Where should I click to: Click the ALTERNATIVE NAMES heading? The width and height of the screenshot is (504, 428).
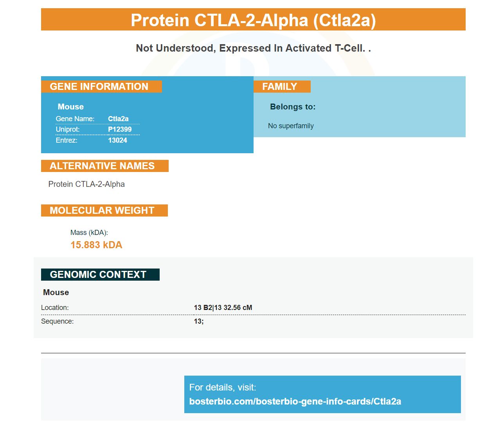click(x=104, y=166)
